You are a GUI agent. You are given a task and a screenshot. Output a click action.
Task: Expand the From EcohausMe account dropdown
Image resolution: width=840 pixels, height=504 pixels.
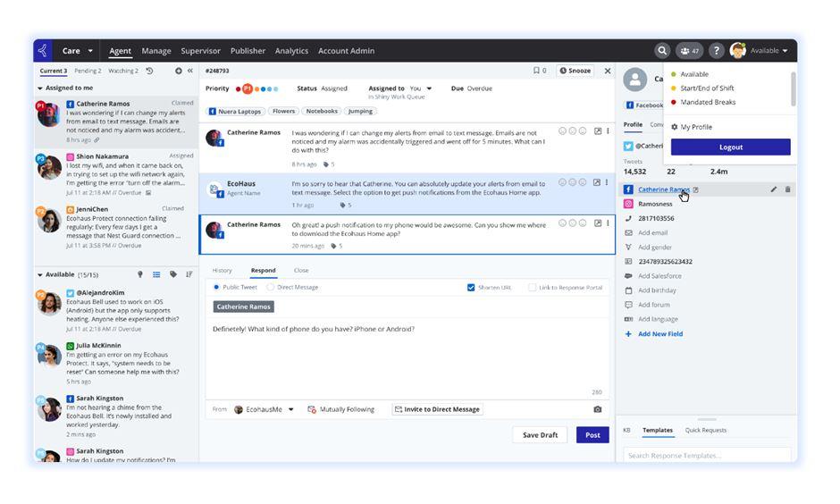[290, 409]
